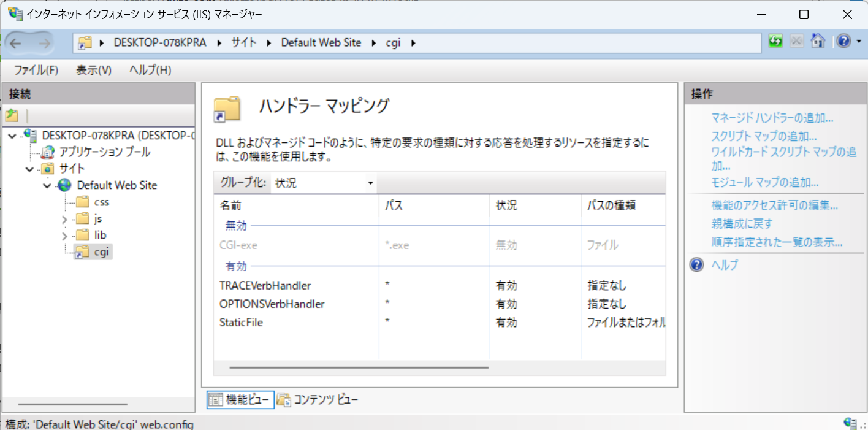Switch to コンテンツ ビュー tab
The width and height of the screenshot is (868, 430).
pyautogui.click(x=318, y=400)
